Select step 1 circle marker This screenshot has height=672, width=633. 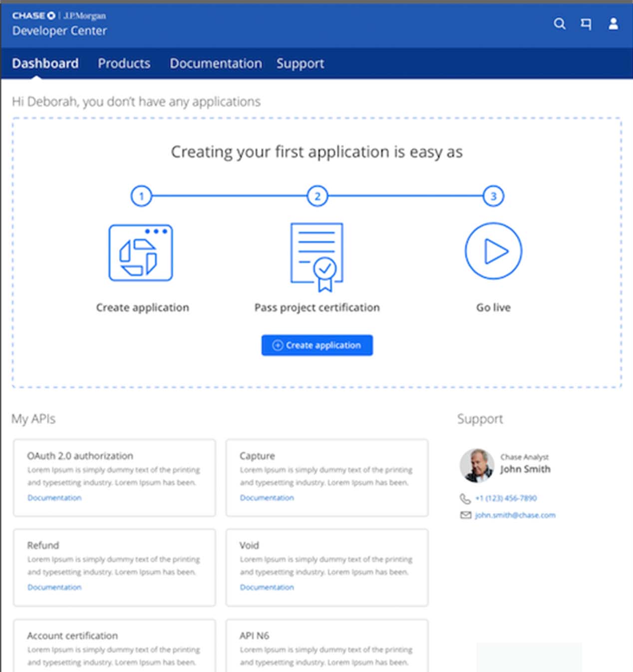(141, 196)
